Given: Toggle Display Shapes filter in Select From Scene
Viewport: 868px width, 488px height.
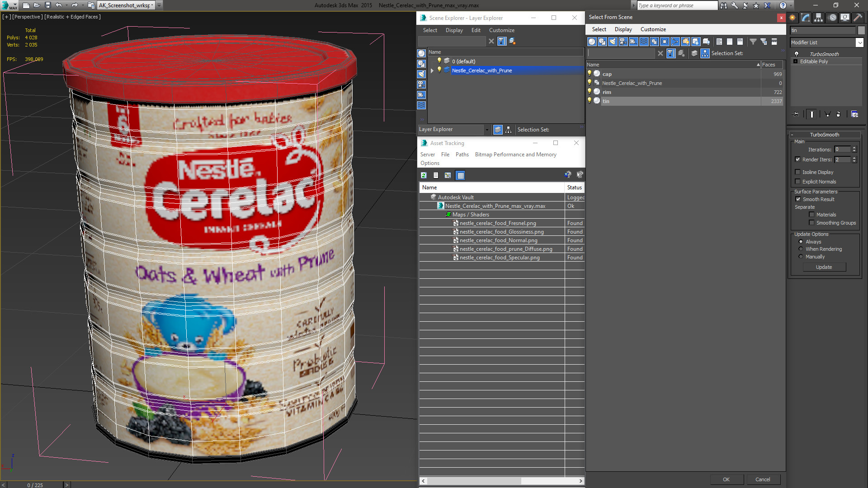Looking at the screenshot, I should click(602, 42).
